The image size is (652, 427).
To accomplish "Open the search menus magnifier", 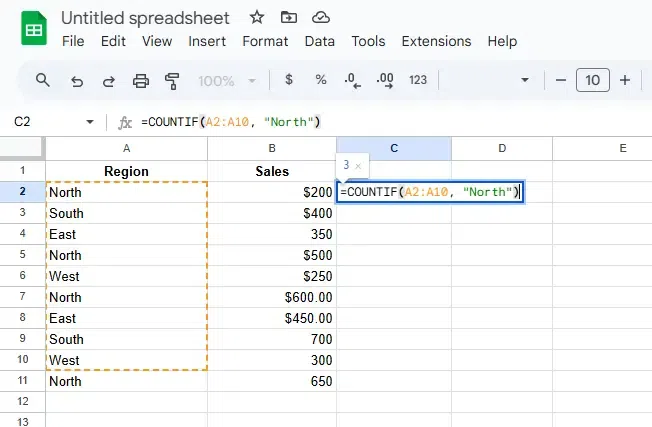I will point(43,80).
